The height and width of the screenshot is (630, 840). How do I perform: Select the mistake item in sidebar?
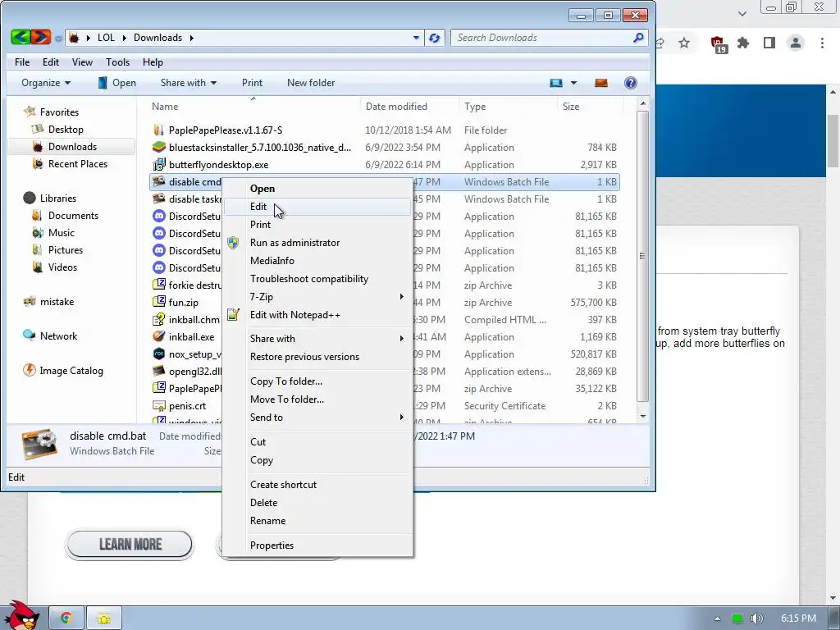click(x=57, y=302)
